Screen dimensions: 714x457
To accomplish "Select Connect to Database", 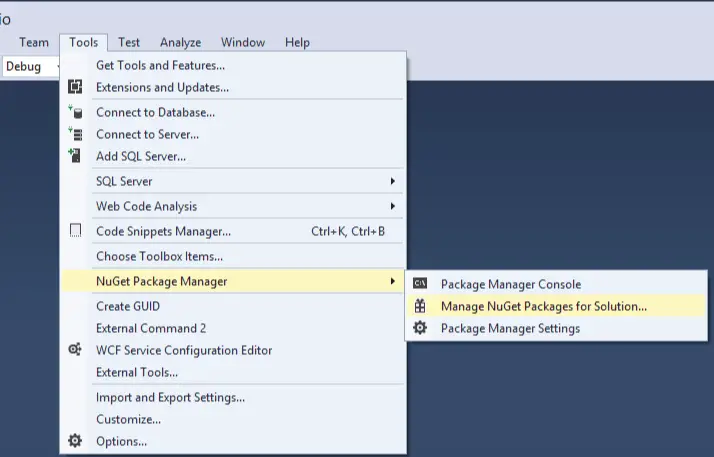I will click(233, 112).
